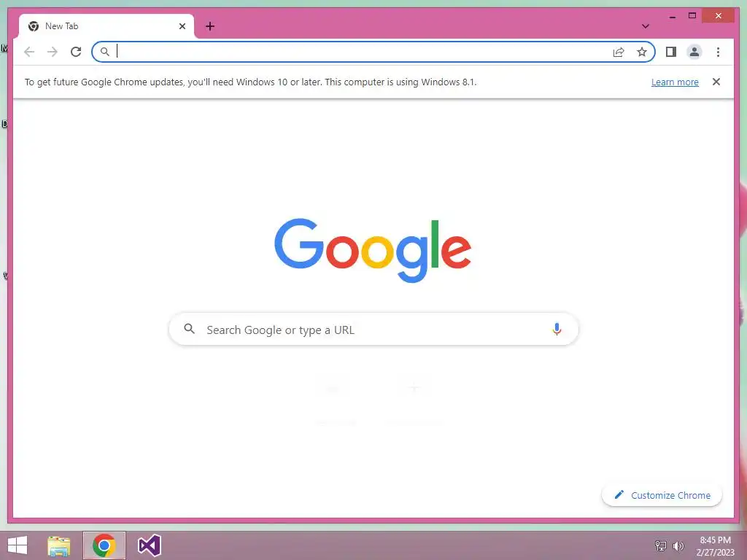Dismiss the Windows update infobar
Screen dimensions: 747x560
(716, 82)
